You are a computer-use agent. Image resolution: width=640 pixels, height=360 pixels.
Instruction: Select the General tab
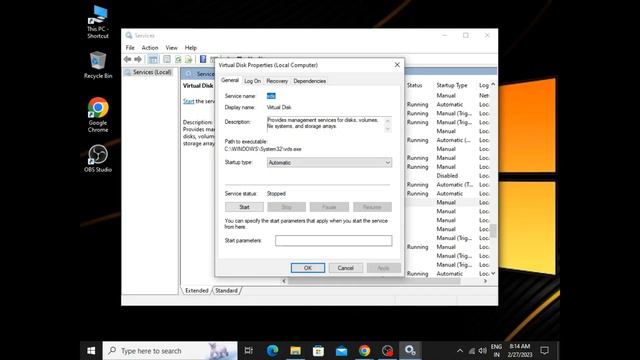tap(230, 80)
